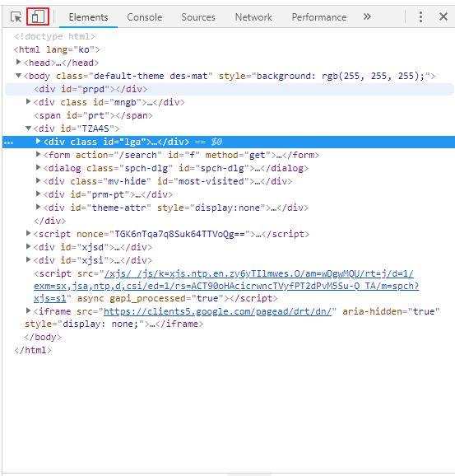
Task: Select the html lang="ko" line
Action: coord(57,49)
